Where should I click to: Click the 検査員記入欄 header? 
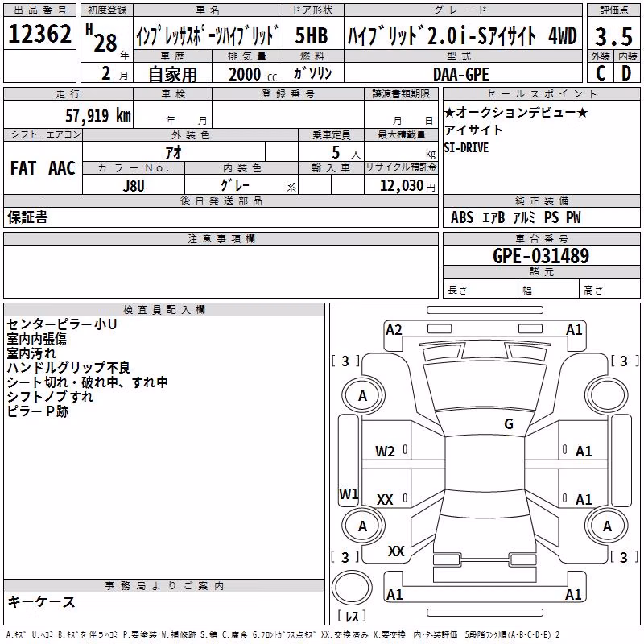(164, 310)
